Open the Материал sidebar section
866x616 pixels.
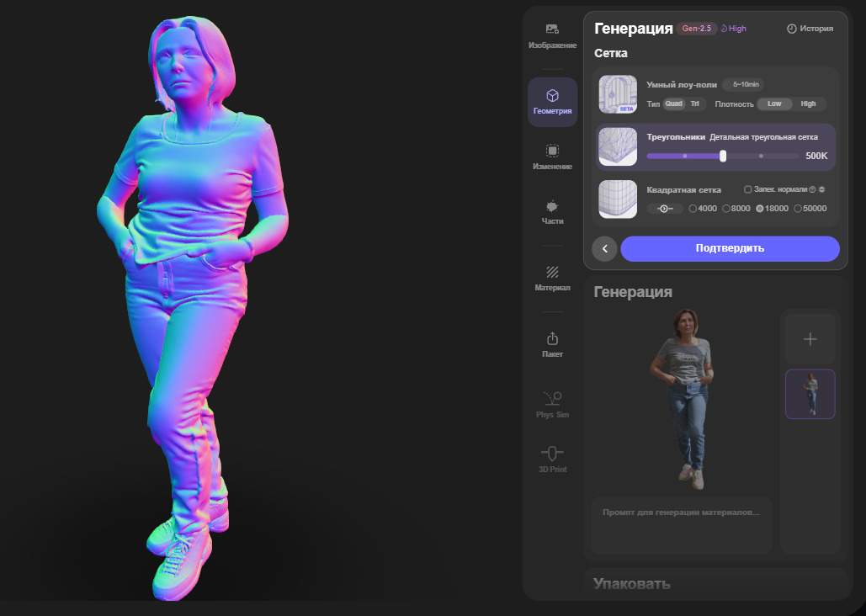552,279
